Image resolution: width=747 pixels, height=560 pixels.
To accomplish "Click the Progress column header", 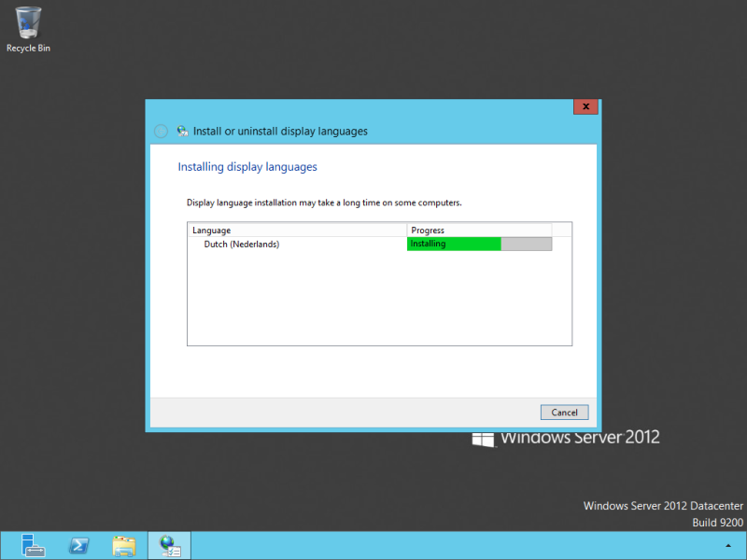I will coord(479,230).
